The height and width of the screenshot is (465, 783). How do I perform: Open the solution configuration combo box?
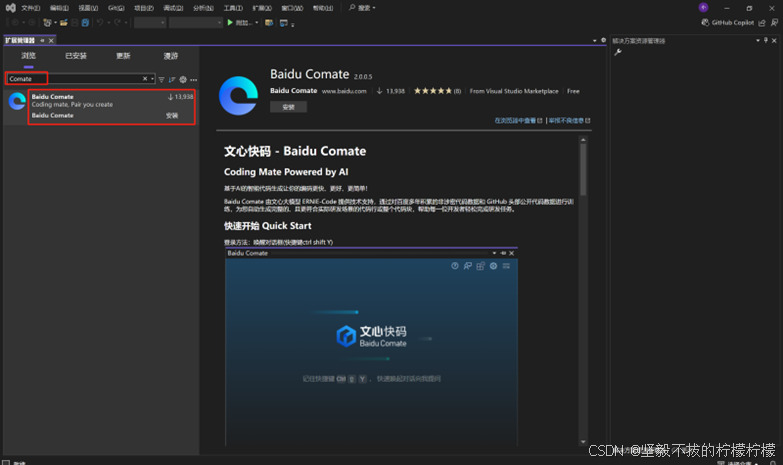pyautogui.click(x=150, y=22)
